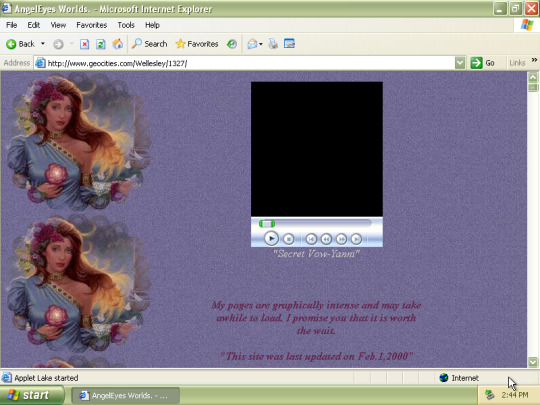
Task: Click the "graphically intense" notice text
Action: [316, 318]
